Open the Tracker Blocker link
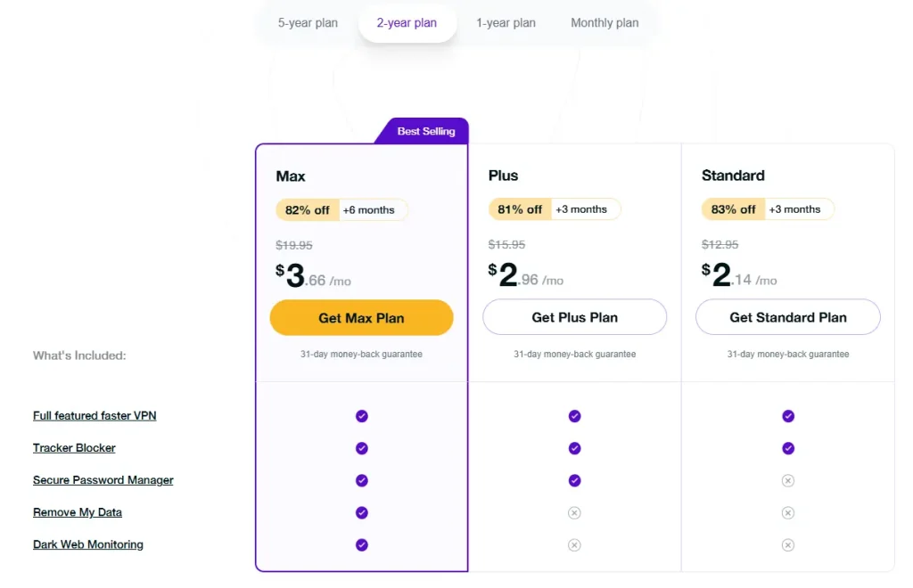The width and height of the screenshot is (913, 588). (x=74, y=448)
